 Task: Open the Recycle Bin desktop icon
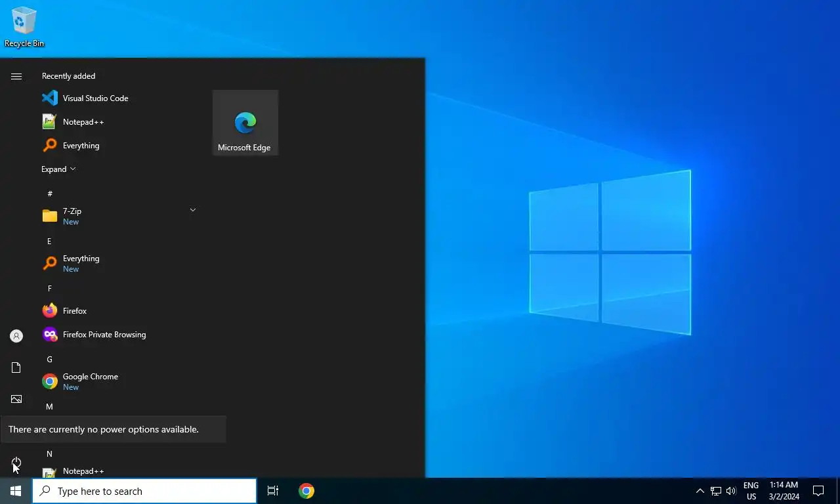point(24,27)
